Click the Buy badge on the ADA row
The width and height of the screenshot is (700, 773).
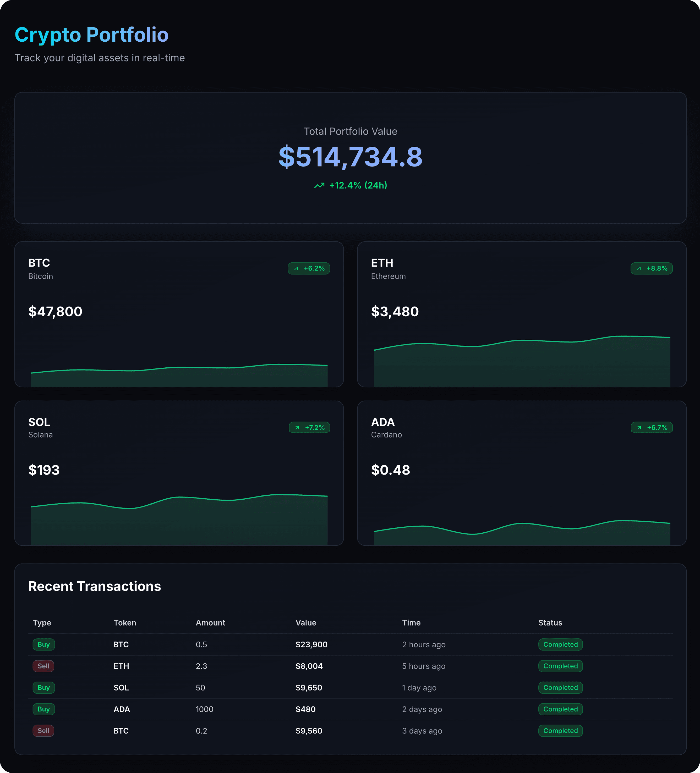[x=44, y=709]
